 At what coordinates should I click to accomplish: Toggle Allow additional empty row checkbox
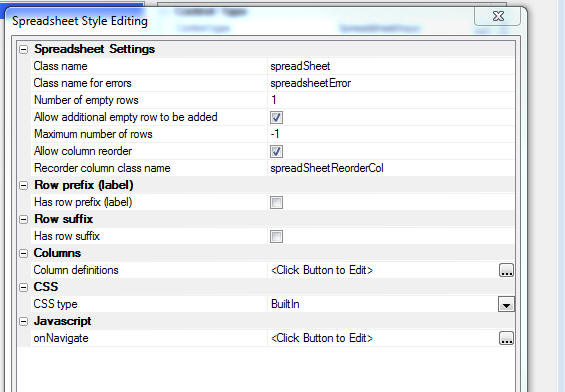(x=276, y=117)
